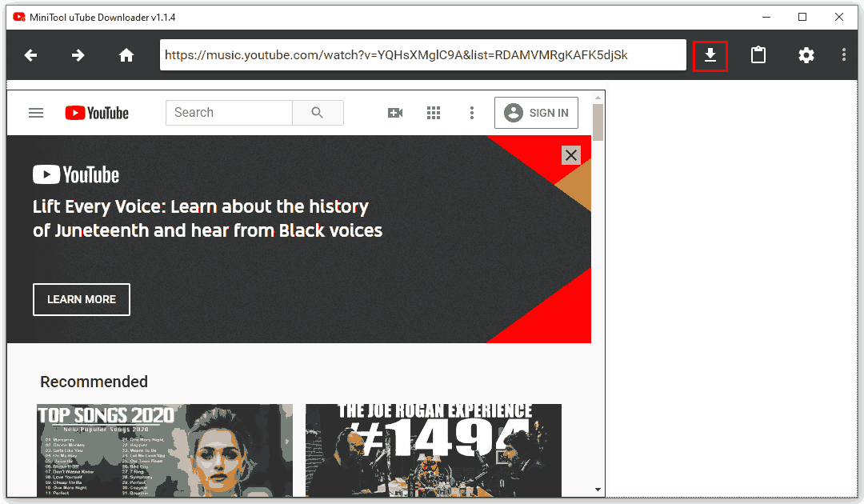Click the page scrollbar up arrow
Image resolution: width=864 pixels, height=504 pixels.
(x=598, y=98)
